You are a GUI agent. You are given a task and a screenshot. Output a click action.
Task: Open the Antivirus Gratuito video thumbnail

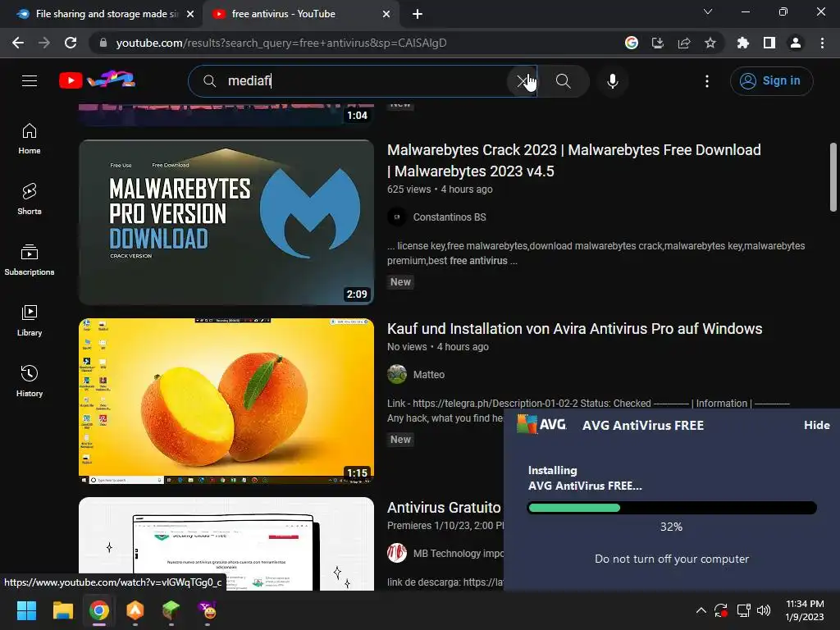(x=226, y=544)
